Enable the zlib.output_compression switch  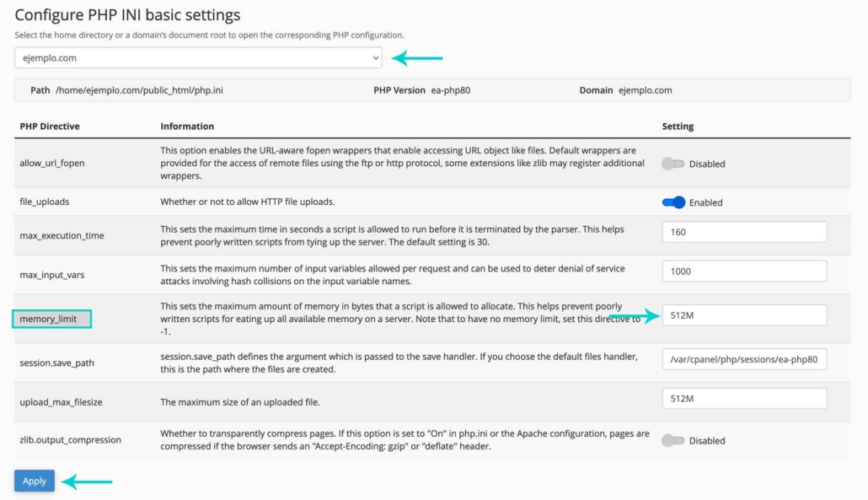[672, 440]
